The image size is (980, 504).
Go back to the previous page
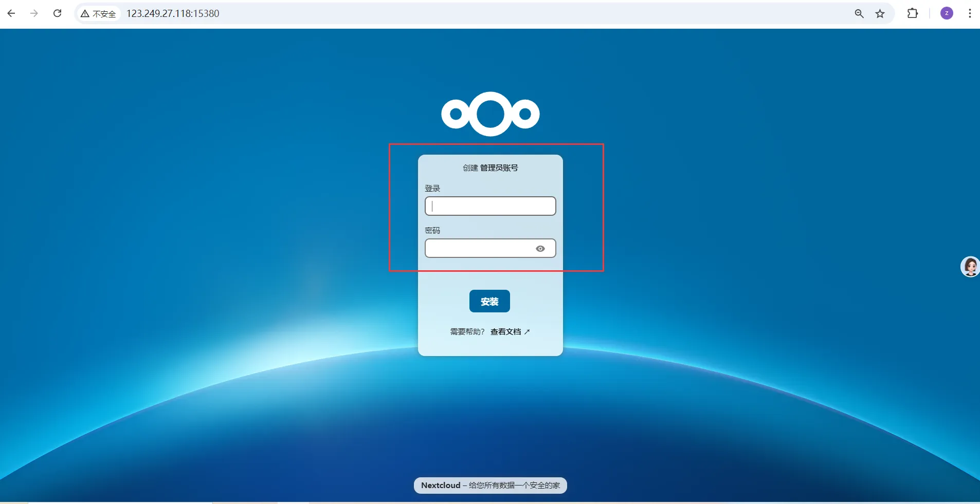[11, 13]
